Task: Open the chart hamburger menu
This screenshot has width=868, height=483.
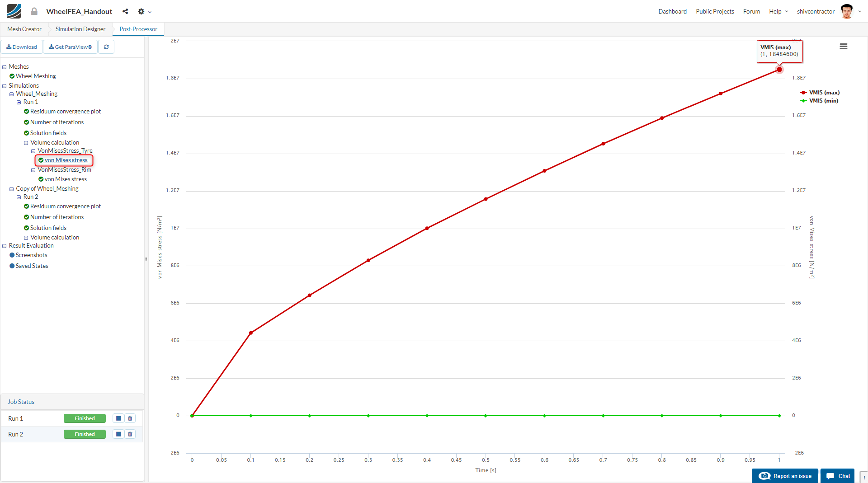Action: [x=843, y=47]
